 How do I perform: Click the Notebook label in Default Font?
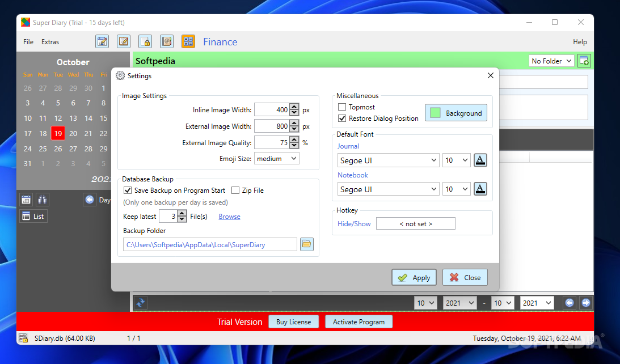(353, 175)
